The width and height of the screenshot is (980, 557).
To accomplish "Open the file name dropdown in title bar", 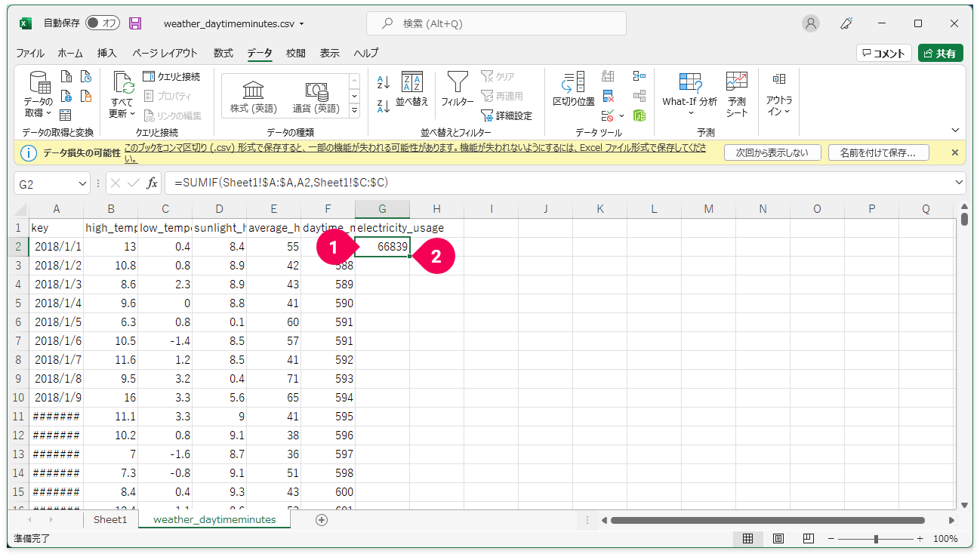I will tap(302, 24).
